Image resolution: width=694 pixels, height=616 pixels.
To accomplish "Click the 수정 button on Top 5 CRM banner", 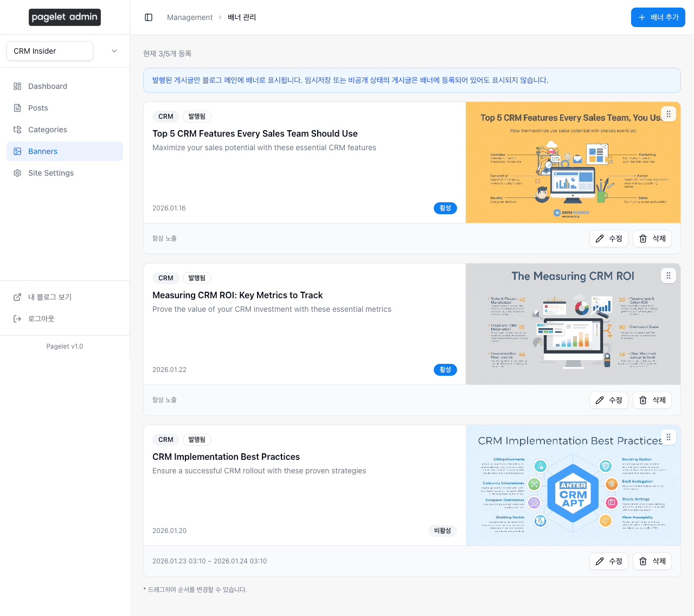I will point(609,239).
